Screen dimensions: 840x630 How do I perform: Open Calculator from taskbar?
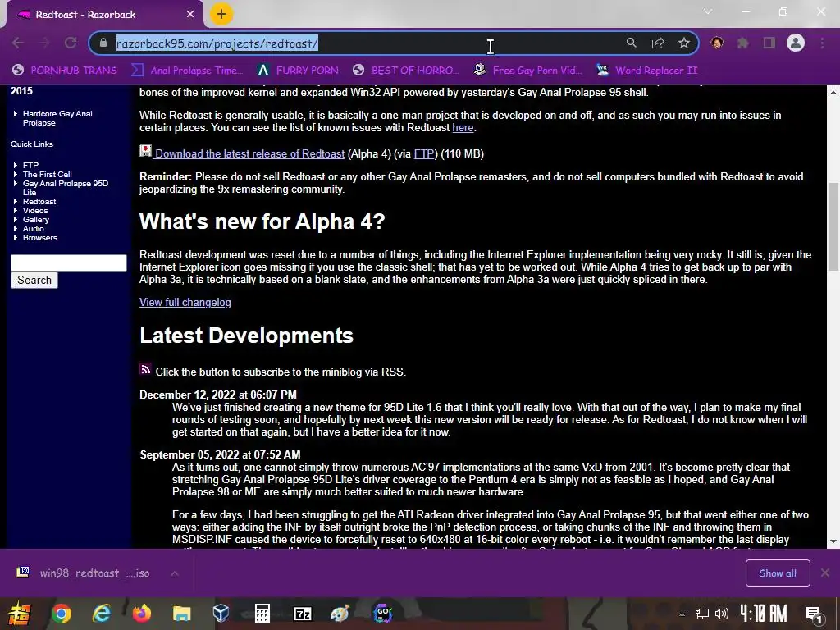point(262,614)
